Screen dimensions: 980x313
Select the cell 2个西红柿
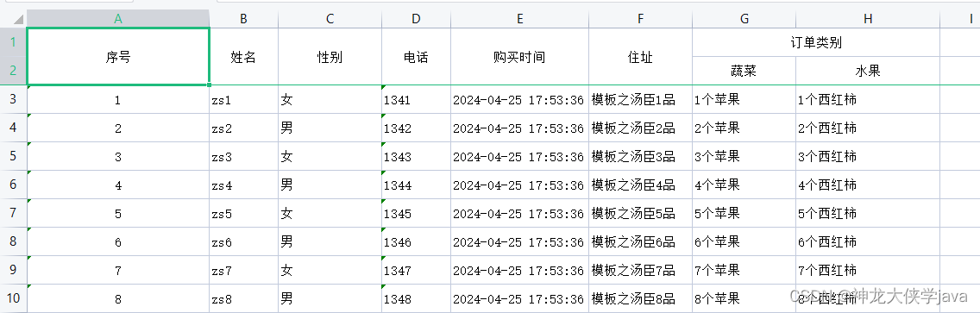click(x=868, y=128)
